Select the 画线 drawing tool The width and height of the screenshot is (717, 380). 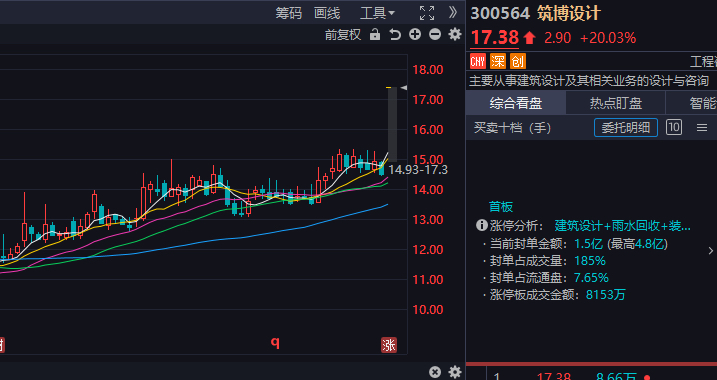(327, 13)
